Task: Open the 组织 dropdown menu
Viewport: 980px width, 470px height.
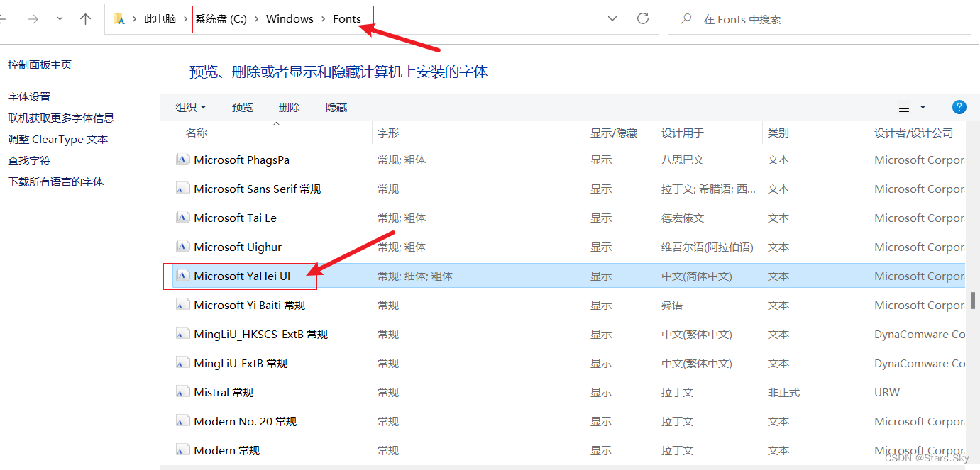Action: coord(191,107)
